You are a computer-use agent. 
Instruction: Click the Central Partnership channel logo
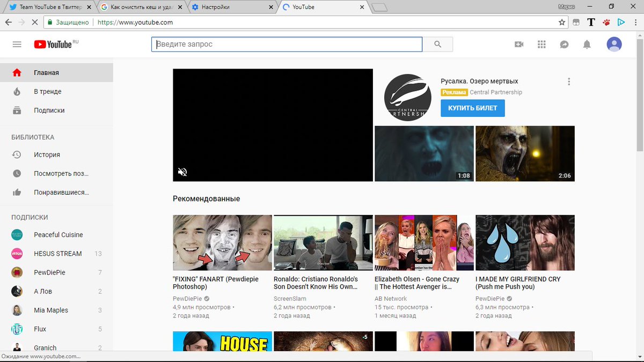408,97
